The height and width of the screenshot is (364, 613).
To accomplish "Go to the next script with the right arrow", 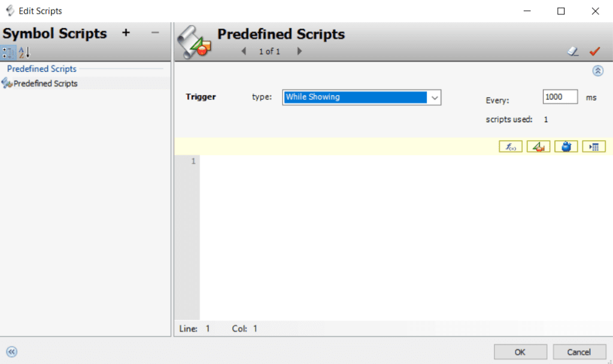I will click(299, 51).
